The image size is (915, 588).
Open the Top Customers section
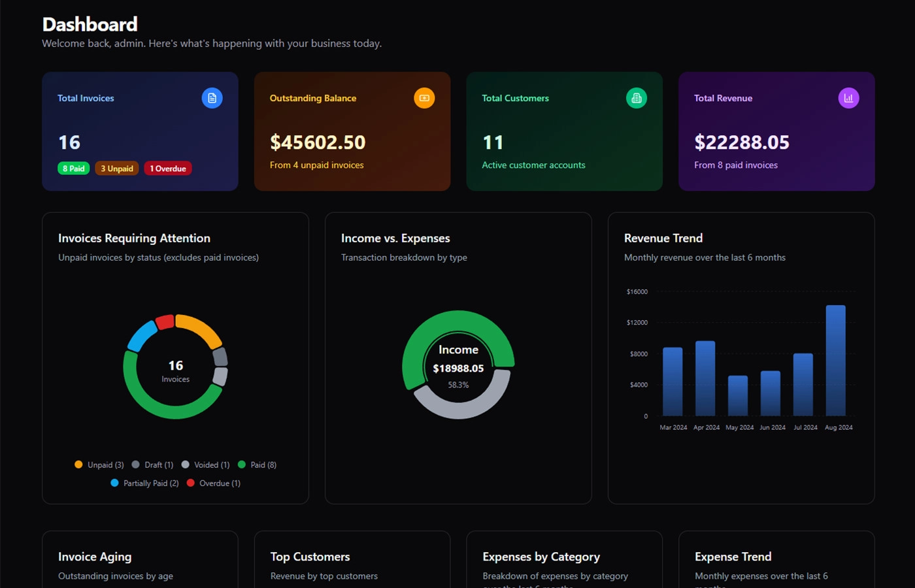tap(310, 557)
